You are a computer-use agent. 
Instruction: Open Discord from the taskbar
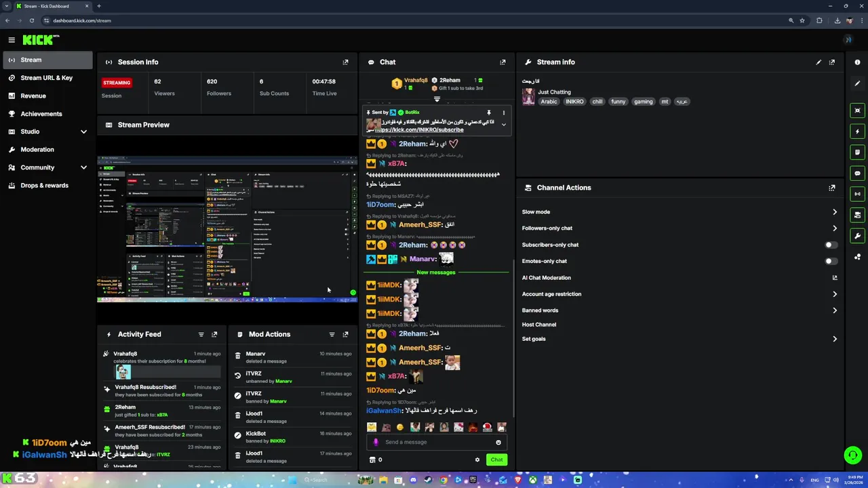[413, 480]
